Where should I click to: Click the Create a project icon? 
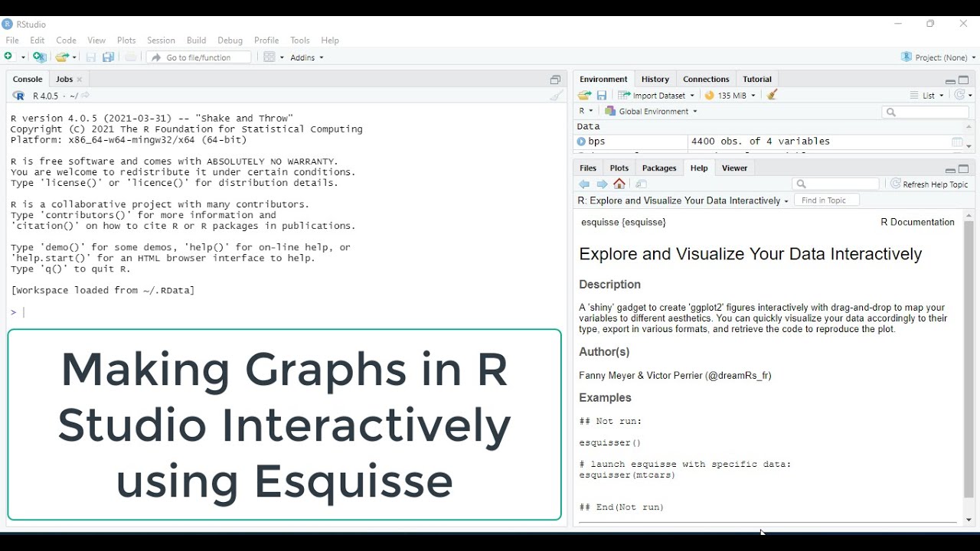[40, 57]
